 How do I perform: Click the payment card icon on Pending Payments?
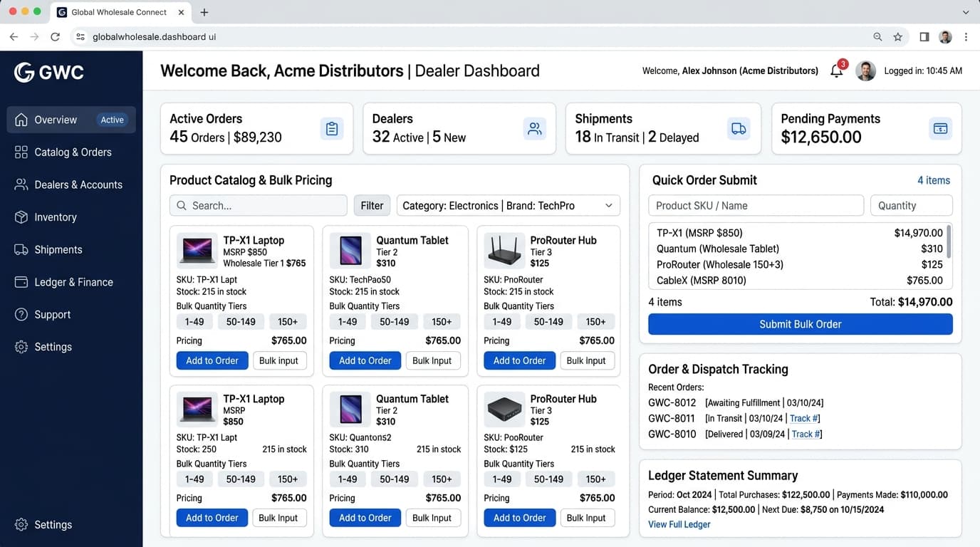click(940, 129)
